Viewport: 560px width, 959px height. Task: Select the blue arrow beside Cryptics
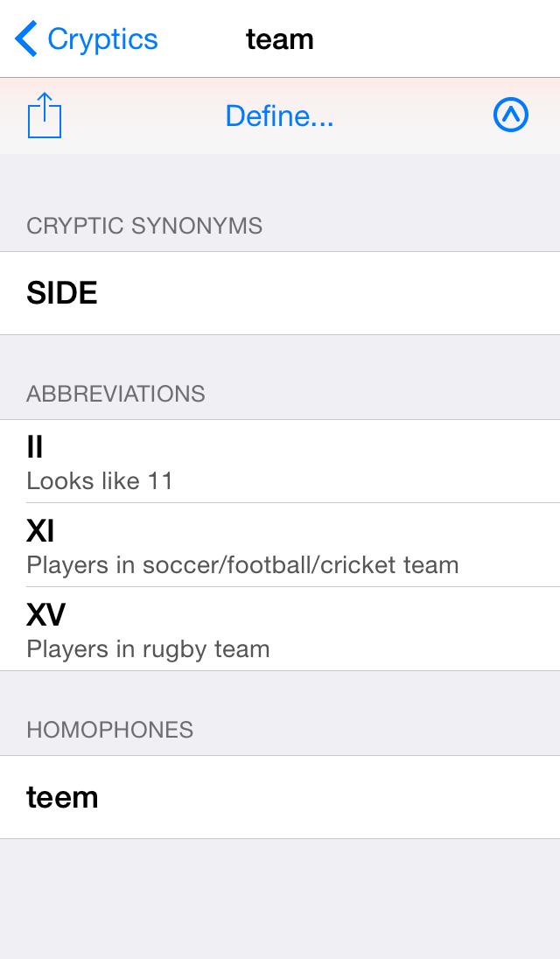(24, 38)
